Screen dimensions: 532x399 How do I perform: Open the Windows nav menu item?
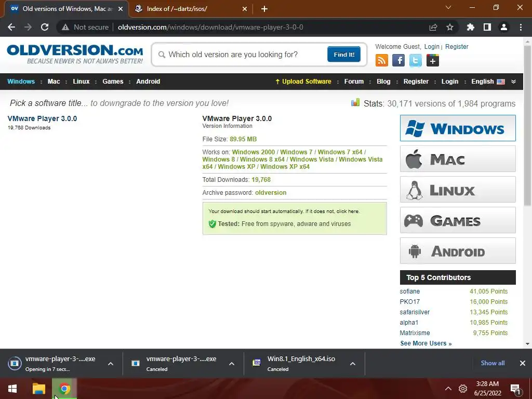pyautogui.click(x=21, y=82)
